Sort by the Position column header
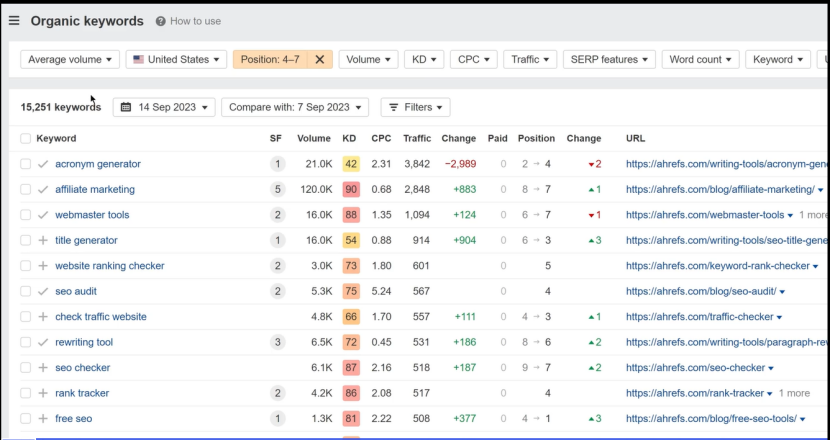 (x=536, y=139)
